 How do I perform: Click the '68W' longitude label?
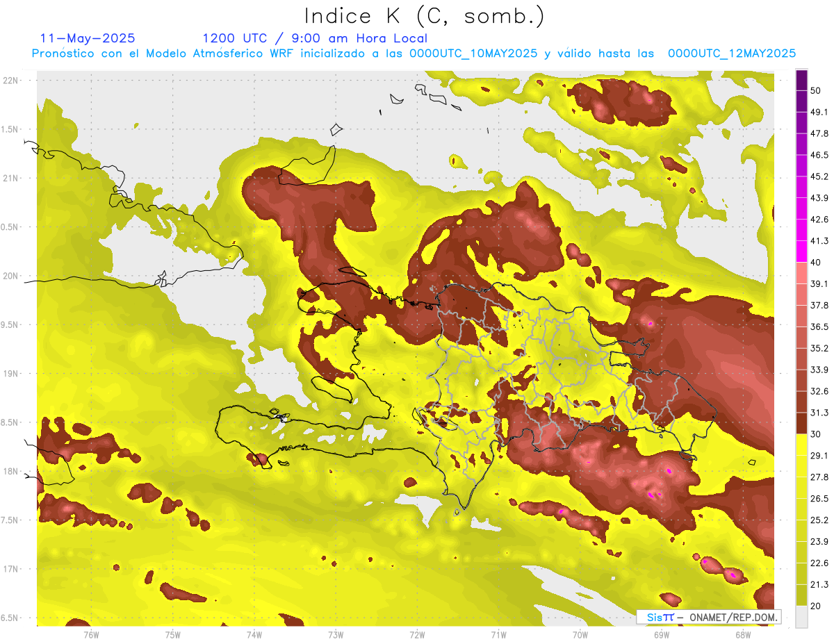pos(742,634)
